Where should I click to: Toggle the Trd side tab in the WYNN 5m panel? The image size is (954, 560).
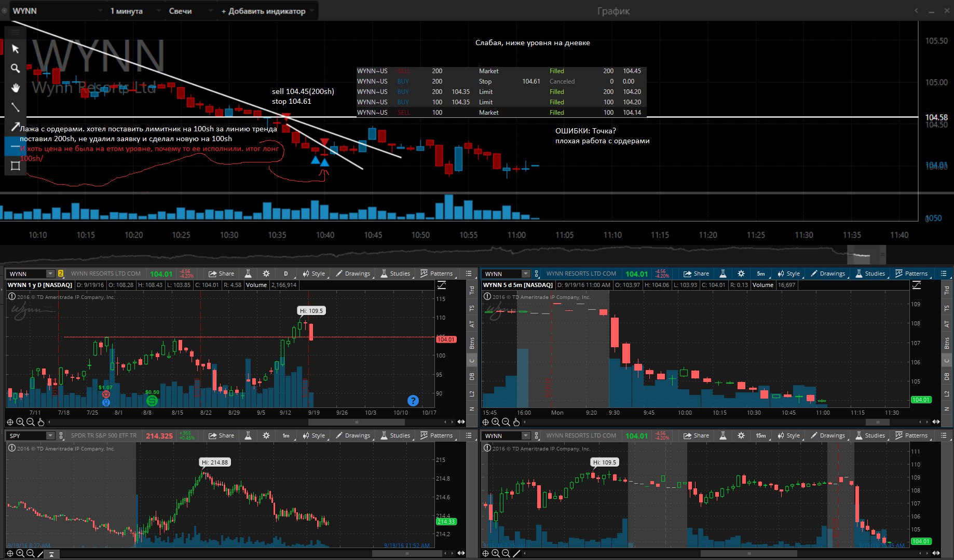point(947,290)
